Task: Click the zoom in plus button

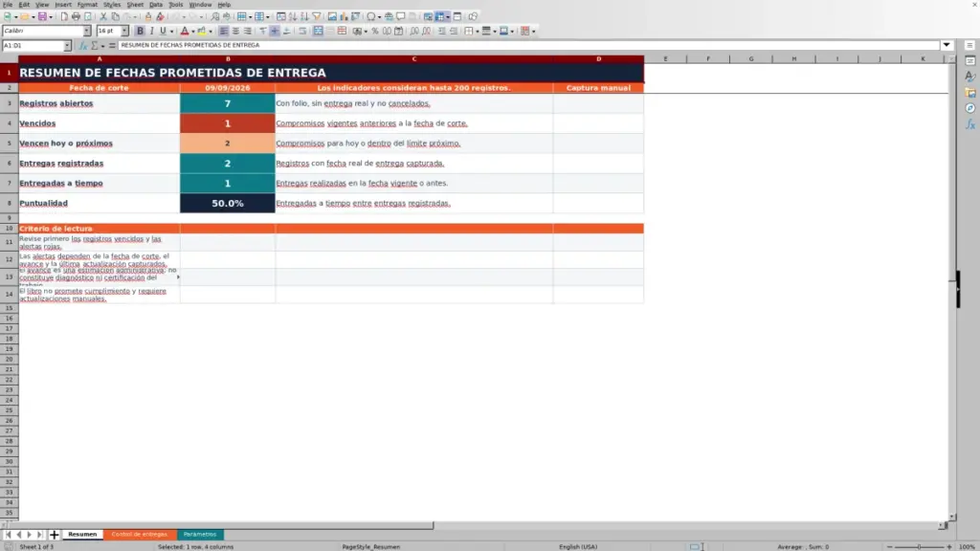Action: pyautogui.click(x=949, y=546)
